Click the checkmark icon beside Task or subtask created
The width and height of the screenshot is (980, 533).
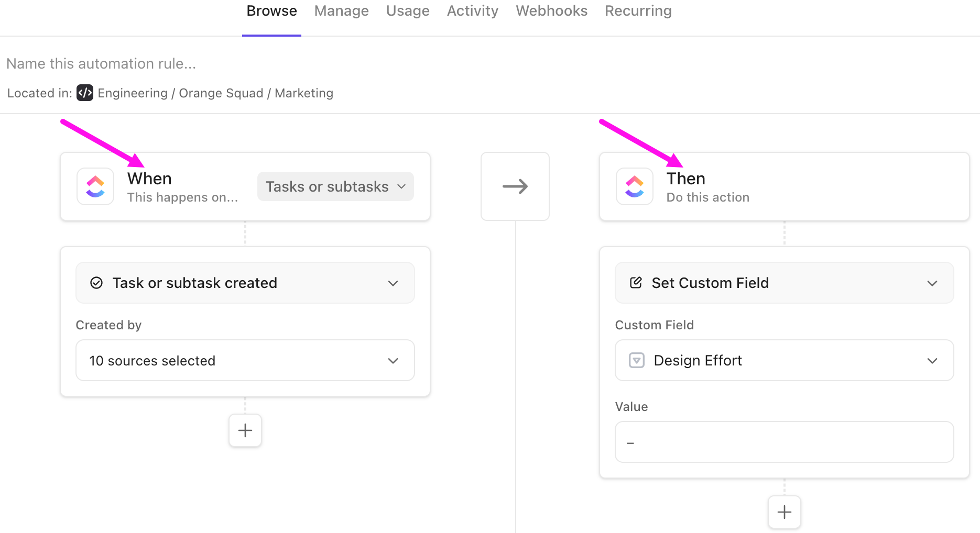coord(96,283)
